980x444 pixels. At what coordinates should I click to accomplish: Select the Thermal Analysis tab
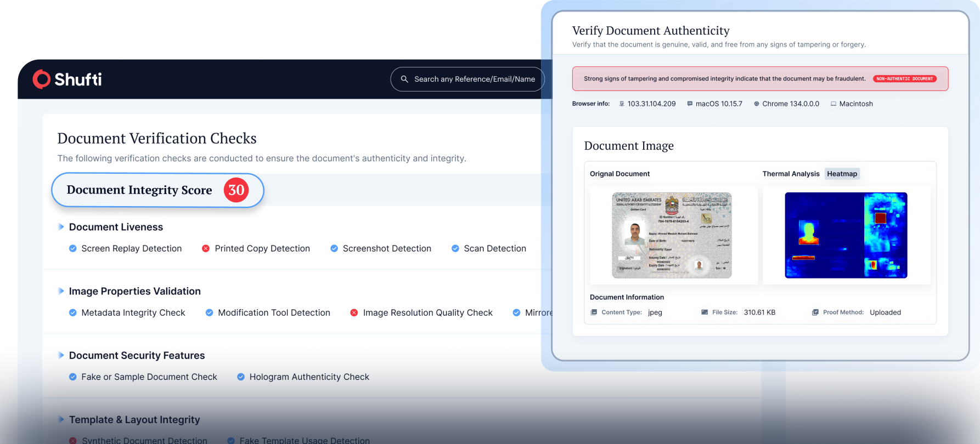coord(791,174)
